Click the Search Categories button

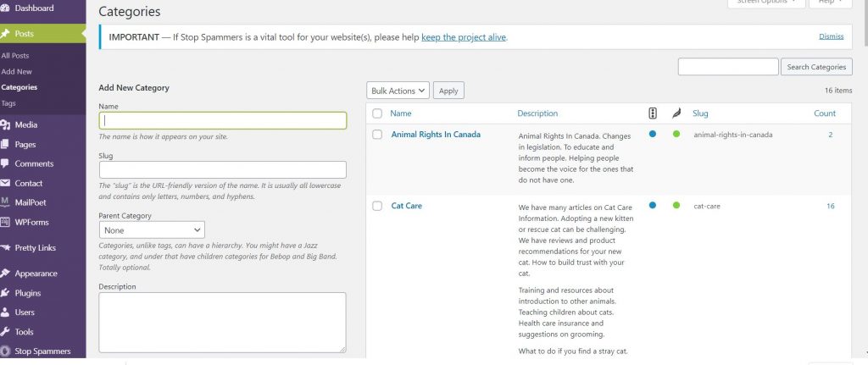click(816, 67)
